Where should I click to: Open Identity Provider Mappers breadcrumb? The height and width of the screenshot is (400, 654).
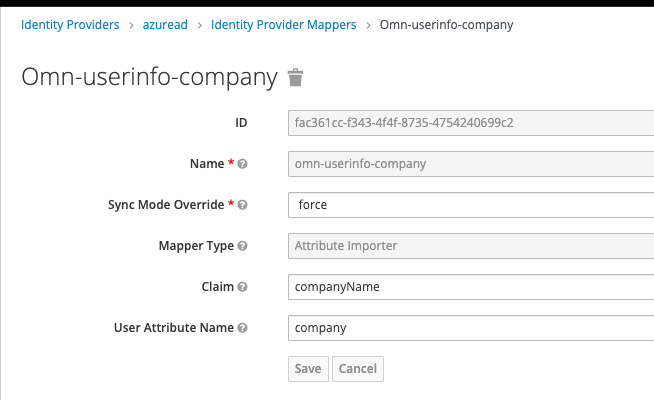coord(284,25)
